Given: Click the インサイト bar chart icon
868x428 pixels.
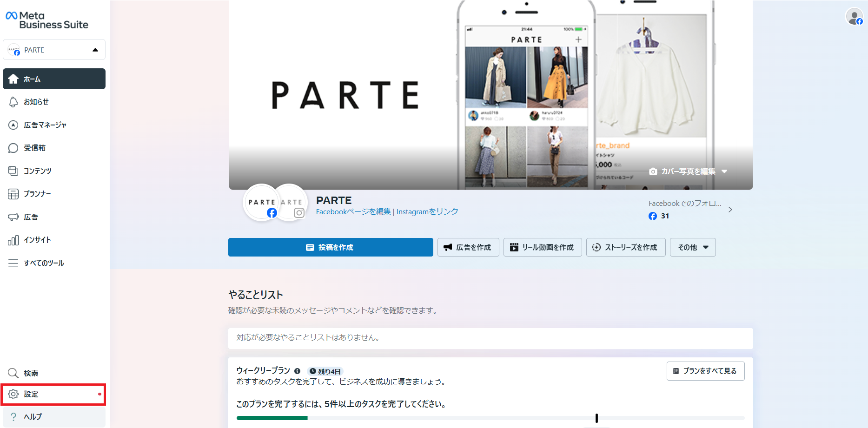Looking at the screenshot, I should 13,240.
